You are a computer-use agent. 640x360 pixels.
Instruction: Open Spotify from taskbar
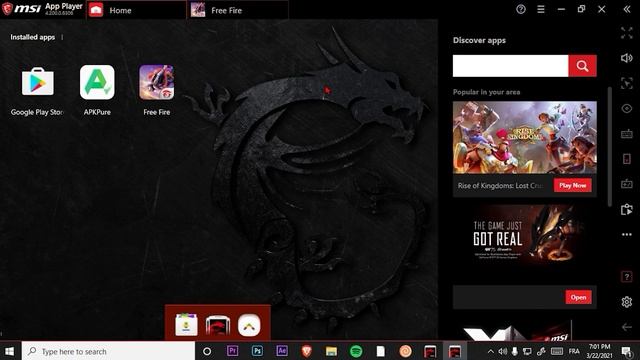point(356,351)
